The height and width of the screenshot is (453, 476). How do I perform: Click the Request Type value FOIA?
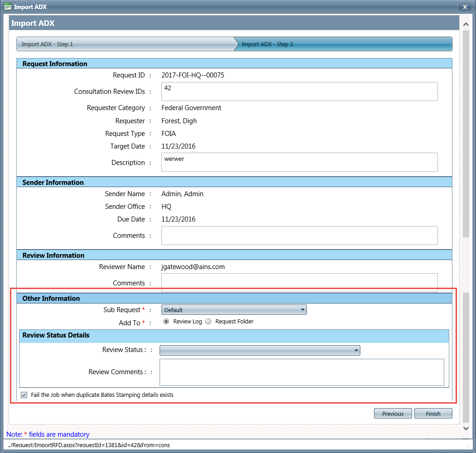click(169, 134)
